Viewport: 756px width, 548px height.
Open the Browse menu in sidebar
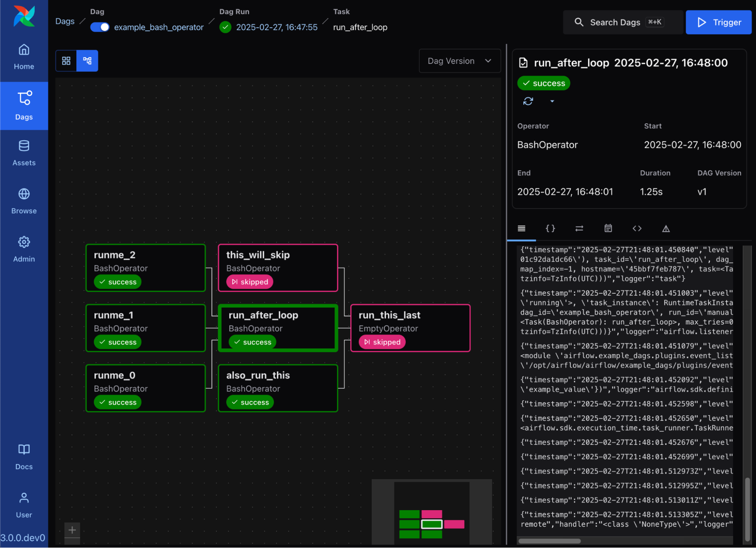(x=24, y=201)
